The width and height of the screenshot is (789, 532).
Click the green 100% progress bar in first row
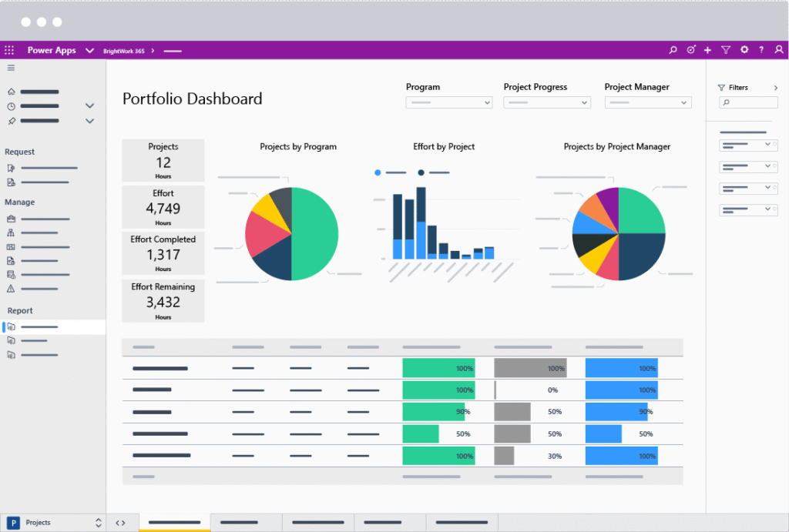[438, 368]
